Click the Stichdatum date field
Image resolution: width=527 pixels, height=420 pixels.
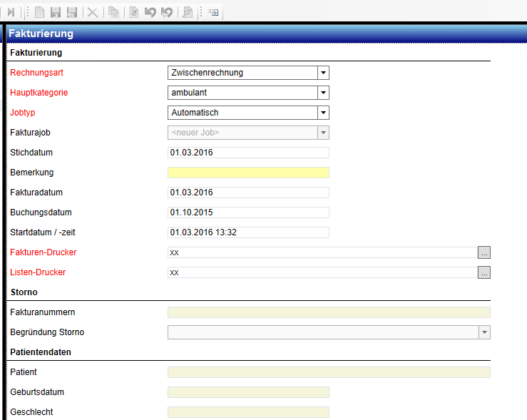(248, 153)
